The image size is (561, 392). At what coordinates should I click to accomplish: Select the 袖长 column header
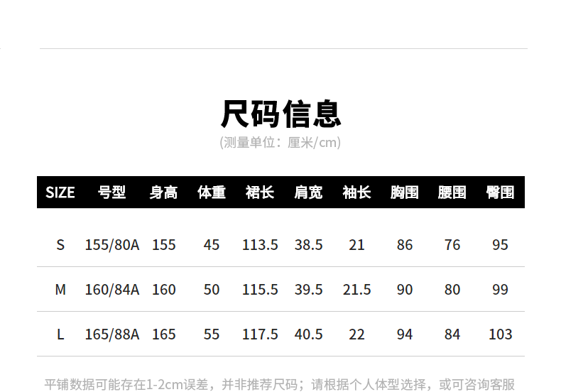tap(356, 192)
